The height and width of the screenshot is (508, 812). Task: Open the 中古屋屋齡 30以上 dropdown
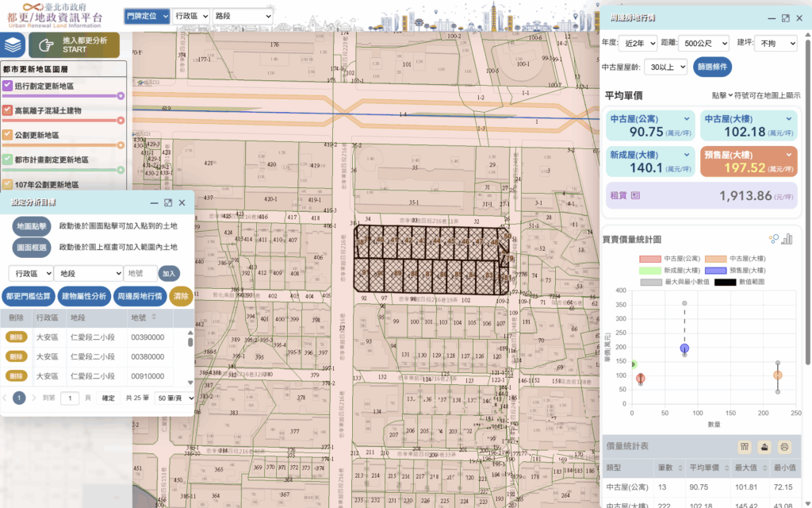[x=666, y=67]
